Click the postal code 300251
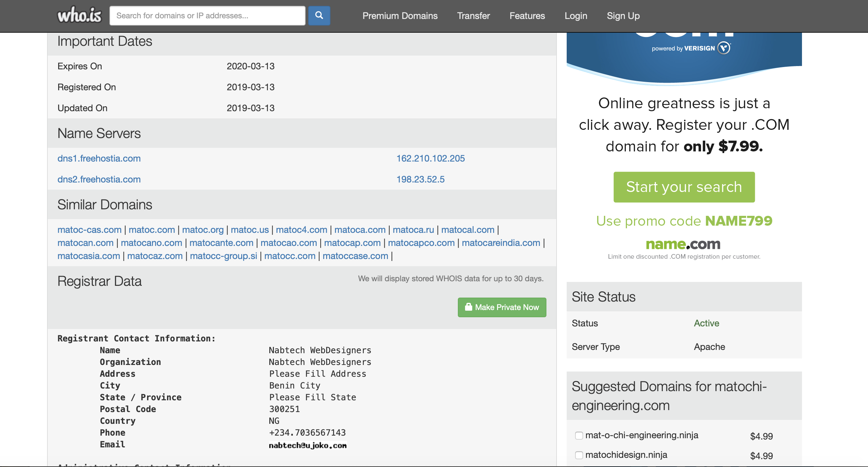This screenshot has width=868, height=467. point(284,409)
